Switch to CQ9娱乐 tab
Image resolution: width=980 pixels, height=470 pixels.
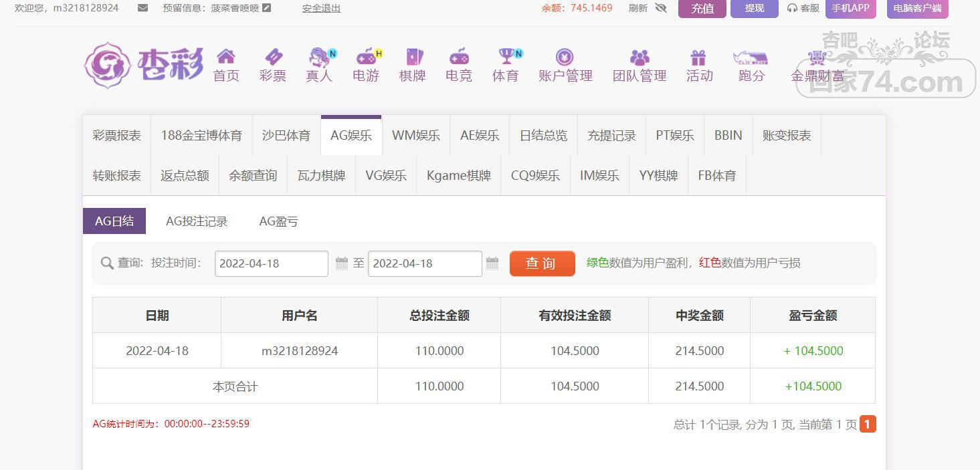(535, 175)
